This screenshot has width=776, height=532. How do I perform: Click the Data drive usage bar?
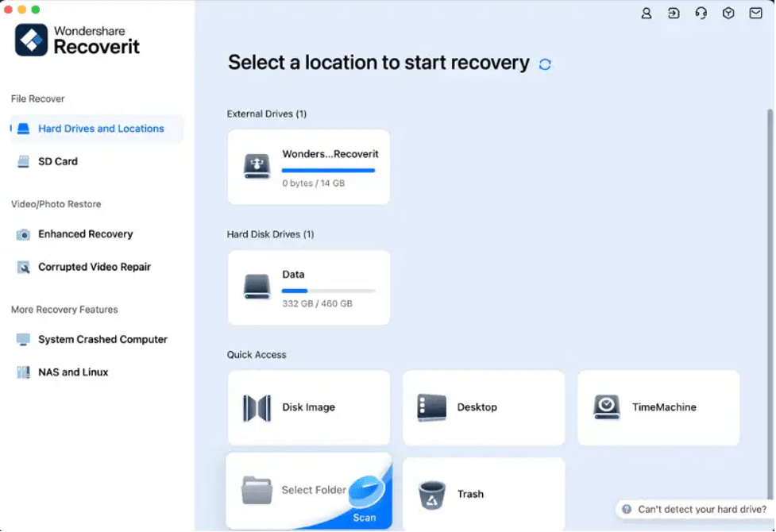(329, 291)
